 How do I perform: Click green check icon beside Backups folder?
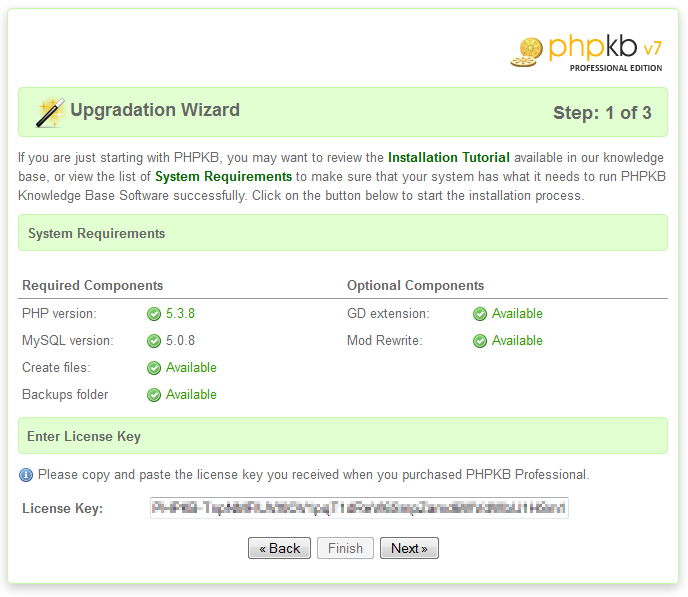(154, 395)
